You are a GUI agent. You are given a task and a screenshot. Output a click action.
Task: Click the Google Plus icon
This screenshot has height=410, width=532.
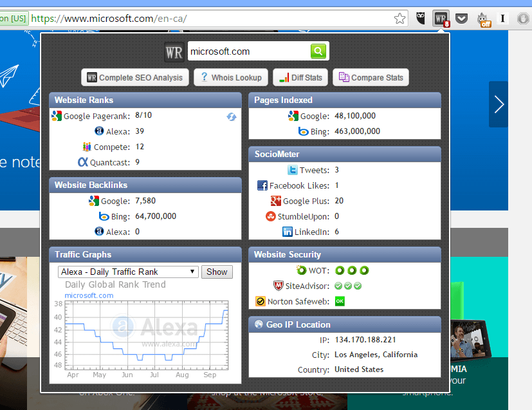276,201
